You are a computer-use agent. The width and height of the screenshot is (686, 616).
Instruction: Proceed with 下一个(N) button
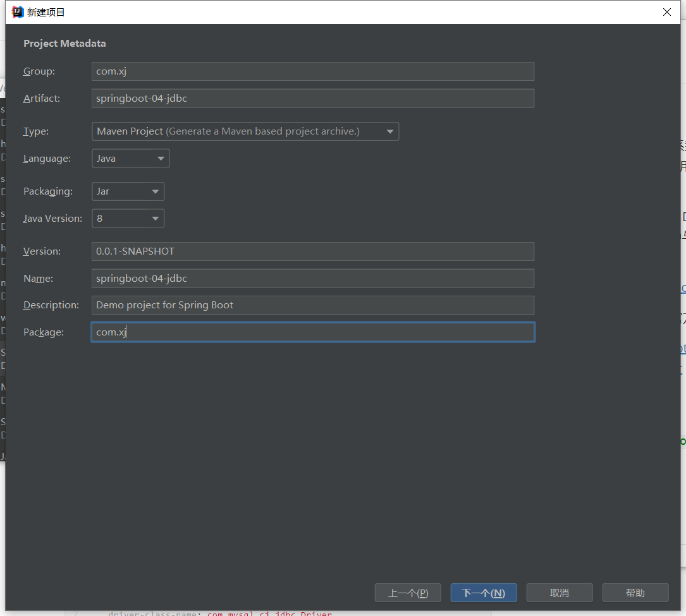[483, 593]
